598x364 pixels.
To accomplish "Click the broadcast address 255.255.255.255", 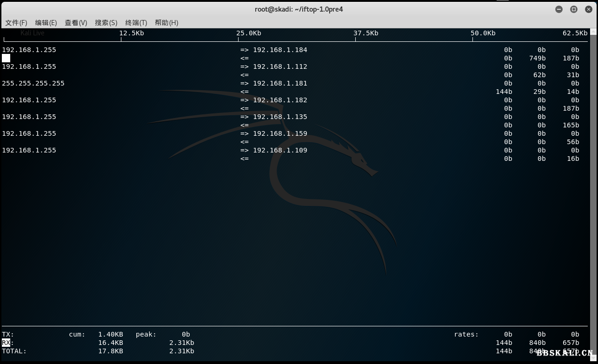I will 33,83.
